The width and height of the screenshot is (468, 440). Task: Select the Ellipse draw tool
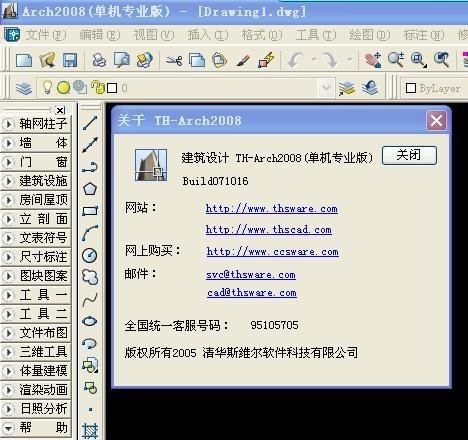pyautogui.click(x=90, y=322)
